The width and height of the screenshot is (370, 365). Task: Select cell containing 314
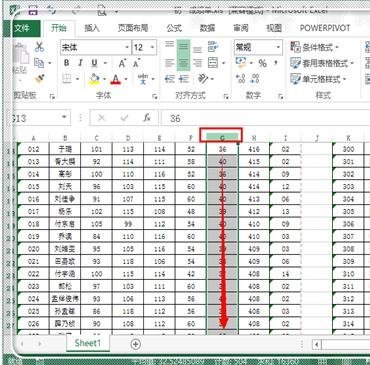click(x=348, y=324)
